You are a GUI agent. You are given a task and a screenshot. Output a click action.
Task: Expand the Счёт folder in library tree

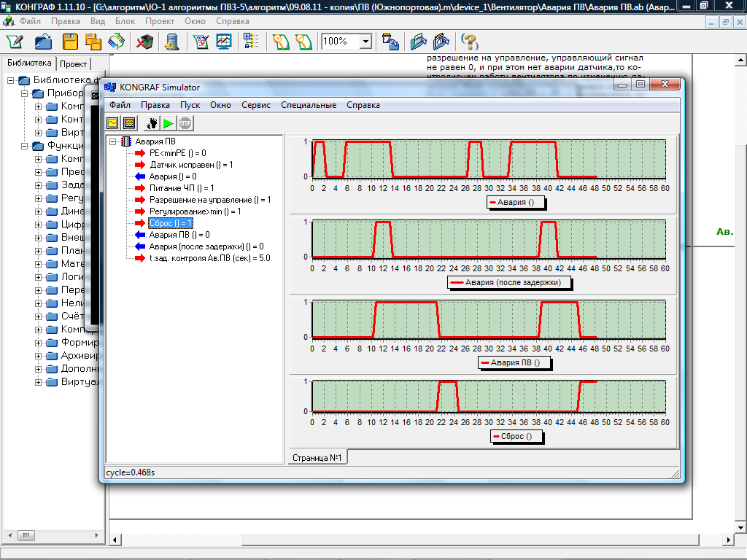pyautogui.click(x=38, y=316)
